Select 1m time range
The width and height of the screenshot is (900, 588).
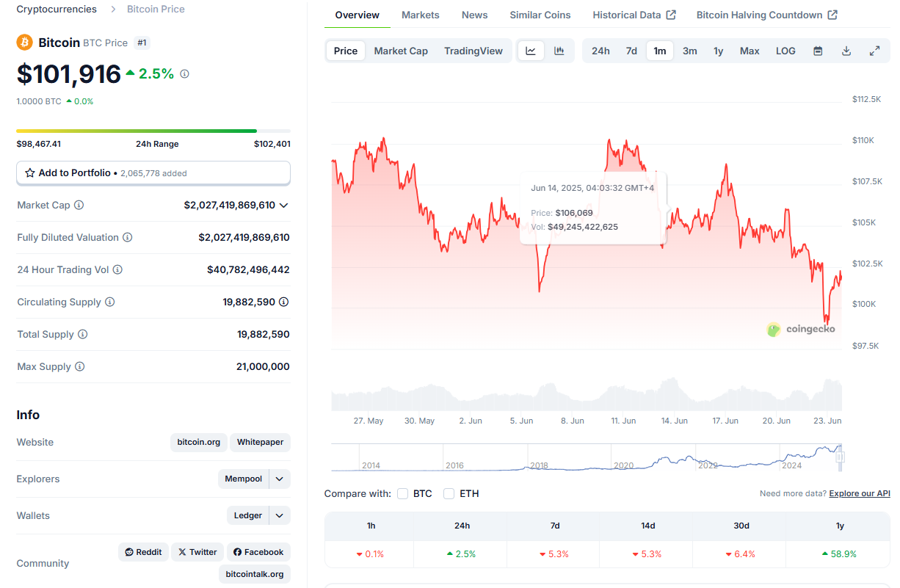pos(660,51)
